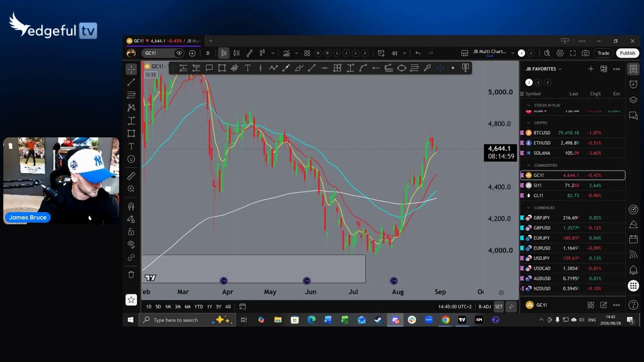Open the favorites star toolbar button
The image size is (644, 362).
click(x=131, y=300)
